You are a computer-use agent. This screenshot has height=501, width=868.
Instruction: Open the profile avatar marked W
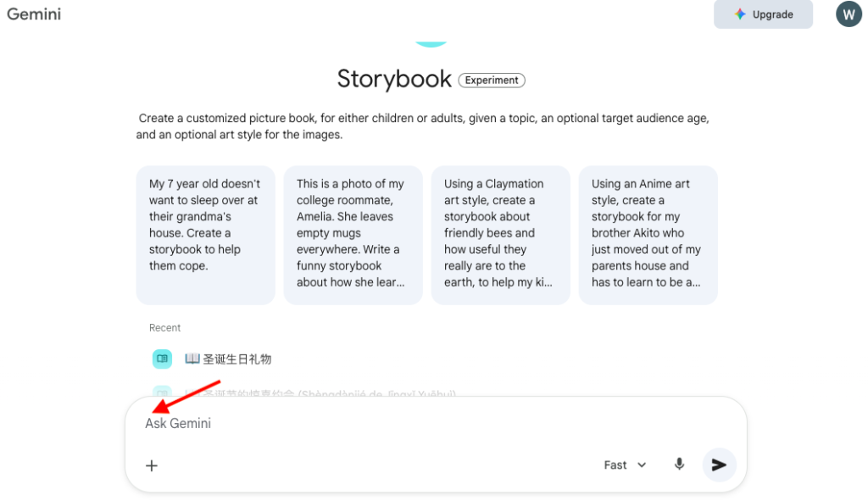[849, 14]
